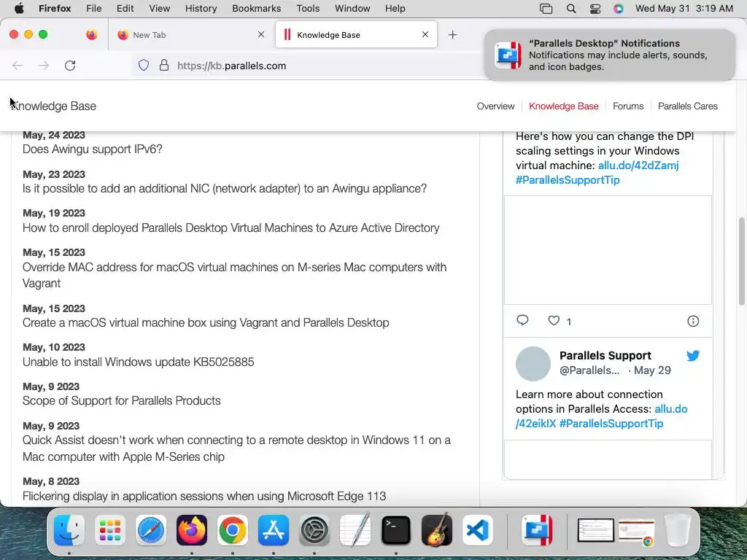This screenshot has height=560, width=747.
Task: Open Trash in the Dock
Action: click(678, 530)
